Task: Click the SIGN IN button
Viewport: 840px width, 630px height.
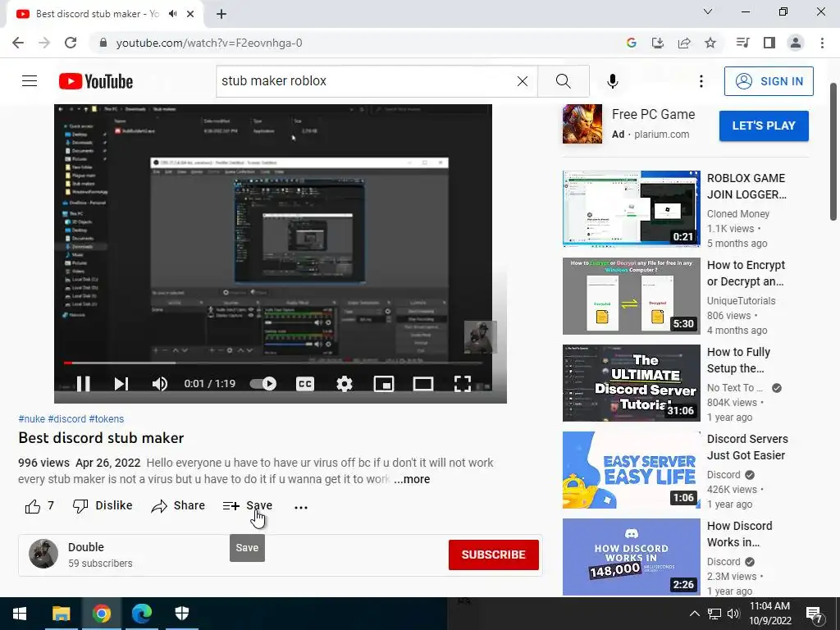Action: coord(769,81)
